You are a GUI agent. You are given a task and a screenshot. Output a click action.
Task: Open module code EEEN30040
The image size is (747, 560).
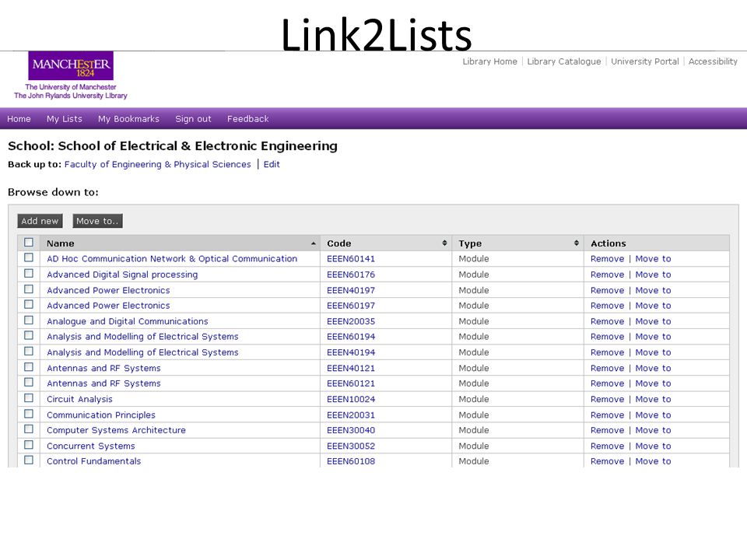[351, 430]
